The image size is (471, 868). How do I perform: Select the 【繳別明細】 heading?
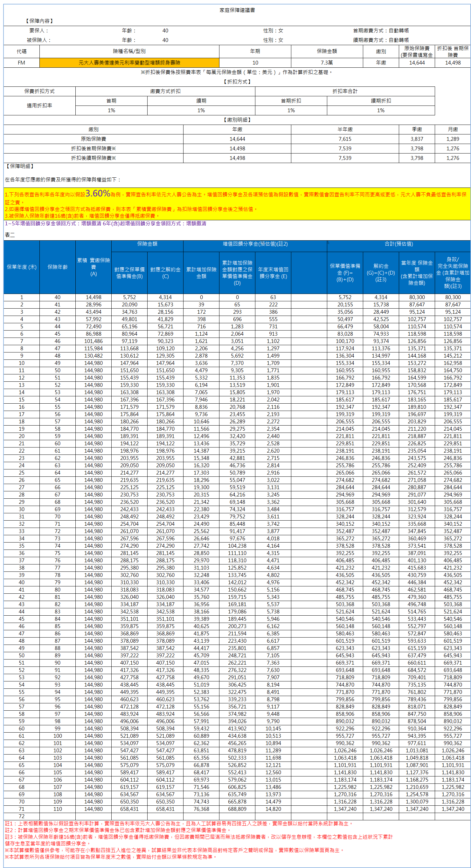[237, 120]
